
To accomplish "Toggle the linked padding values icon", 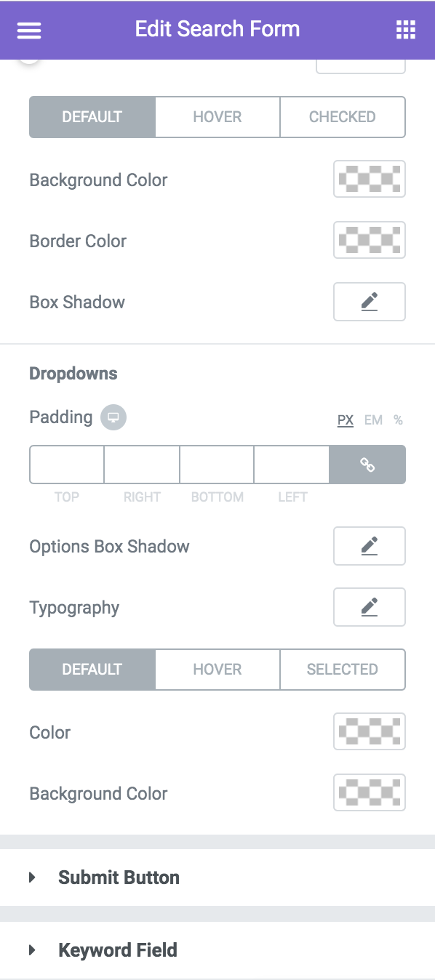I will click(367, 465).
